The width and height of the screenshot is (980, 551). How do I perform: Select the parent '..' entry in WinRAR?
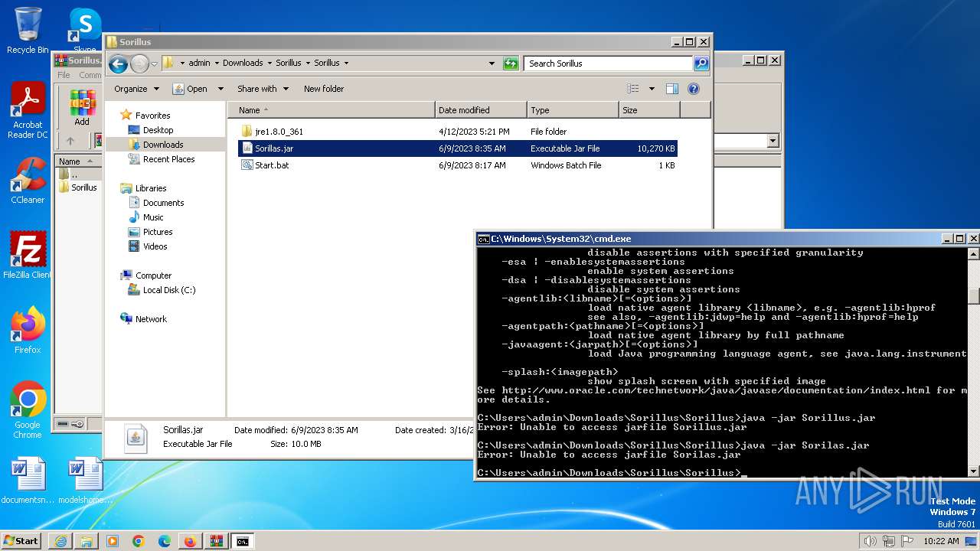[x=74, y=174]
